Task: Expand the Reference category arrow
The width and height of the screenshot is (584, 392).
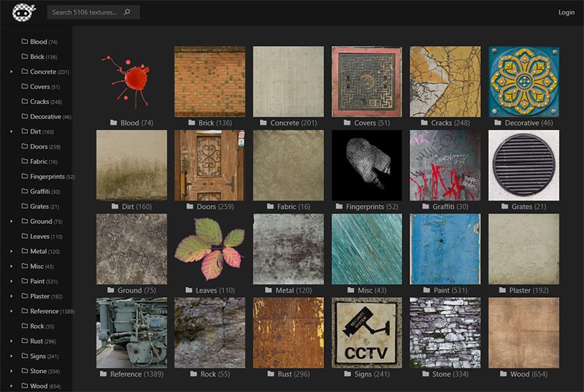Action: point(11,311)
